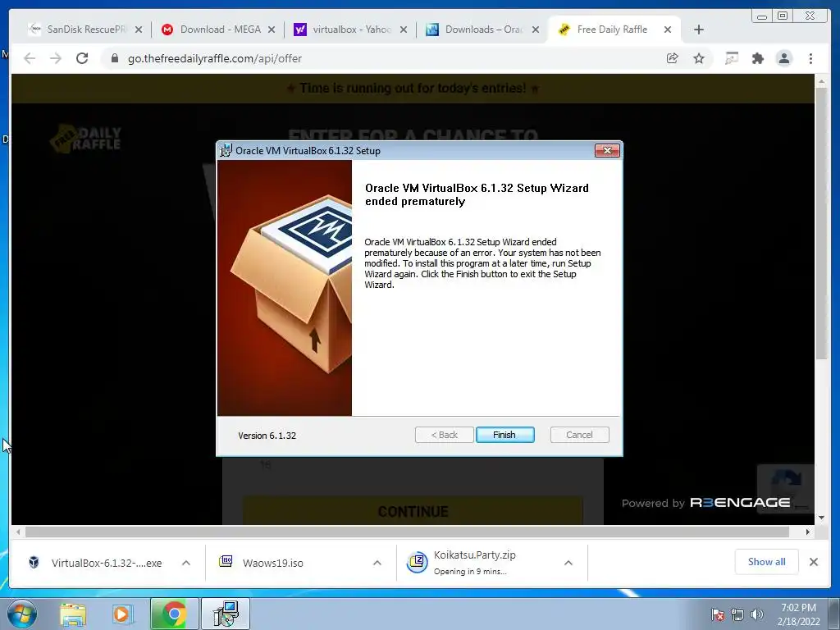840x630 pixels.
Task: Click Show all downloads
Action: 767,561
